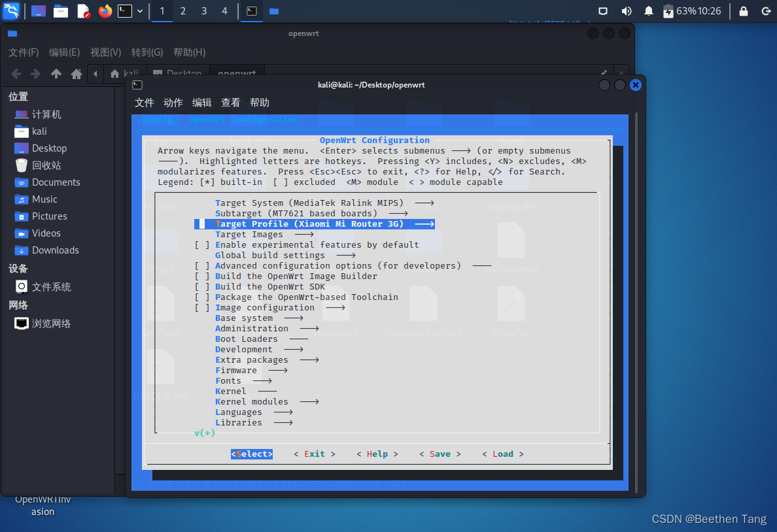Switch to workspace 3
This screenshot has height=532, width=777.
pos(203,11)
